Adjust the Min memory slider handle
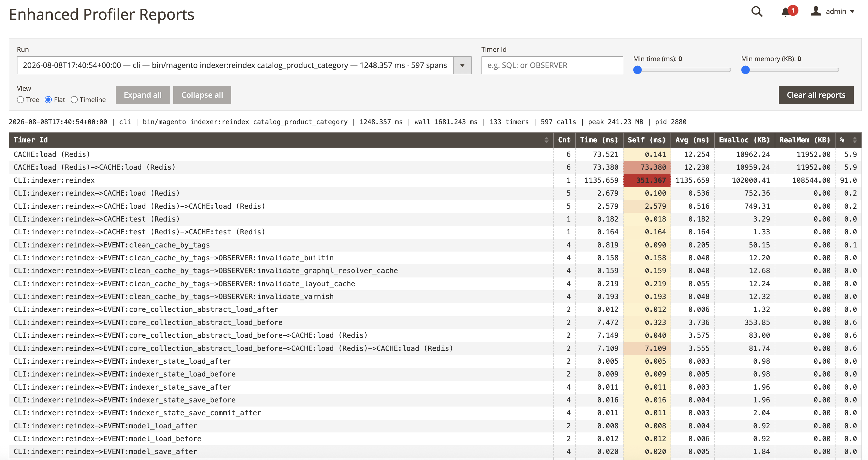This screenshot has height=460, width=868. (745, 70)
